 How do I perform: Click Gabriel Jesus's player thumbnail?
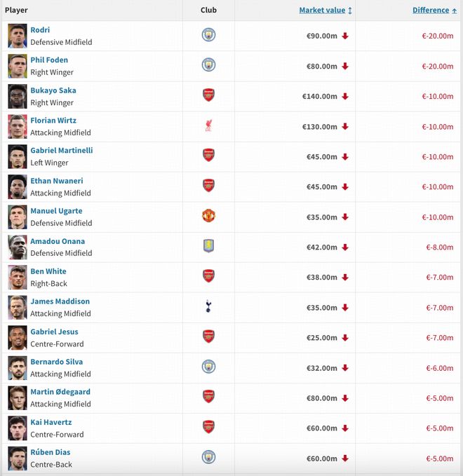coord(18,337)
